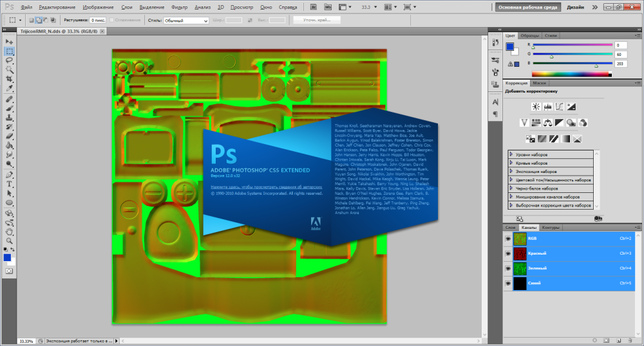Toggle Quick Mask mode button
Screen dimensions: 644x346
click(x=9, y=271)
